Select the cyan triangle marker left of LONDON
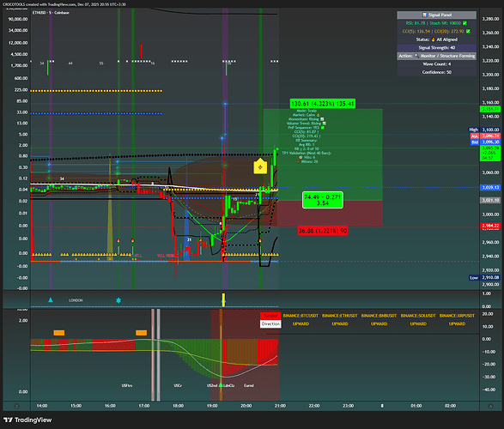This screenshot has width=504, height=429. coord(51,300)
